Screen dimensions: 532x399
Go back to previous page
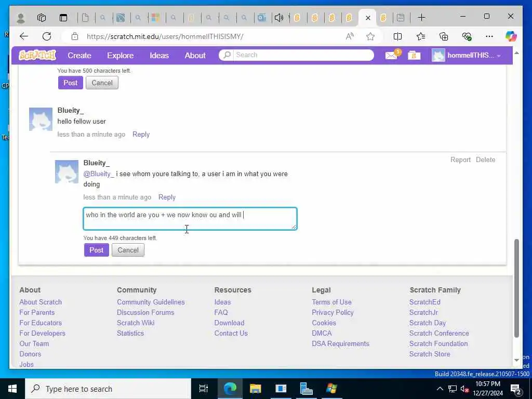tap(24, 36)
